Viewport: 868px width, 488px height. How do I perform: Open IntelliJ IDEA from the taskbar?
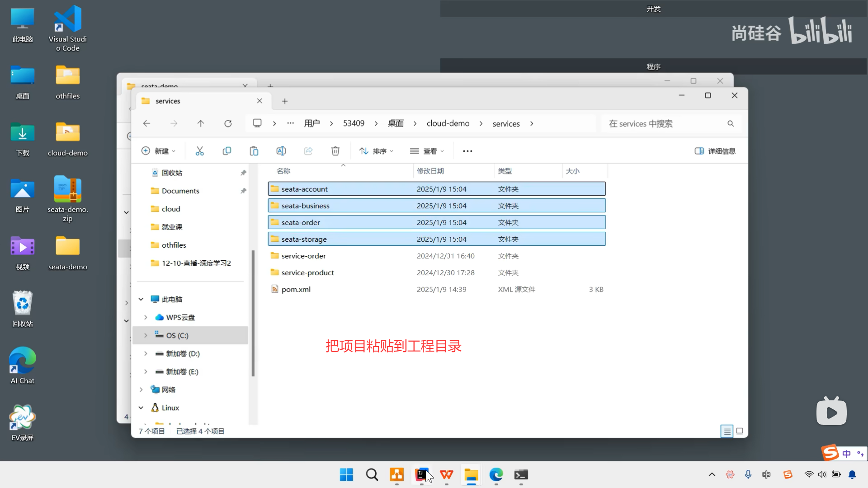click(x=421, y=474)
